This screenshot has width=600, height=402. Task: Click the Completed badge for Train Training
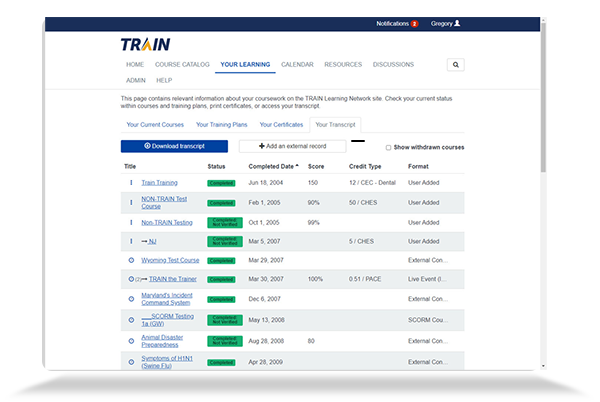(x=221, y=183)
